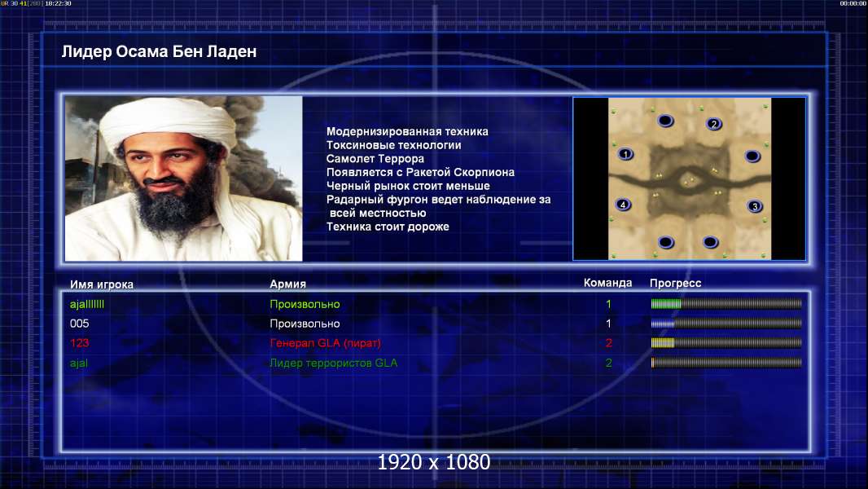
Task: Click start position marker 1 on the minimap
Action: click(x=625, y=154)
